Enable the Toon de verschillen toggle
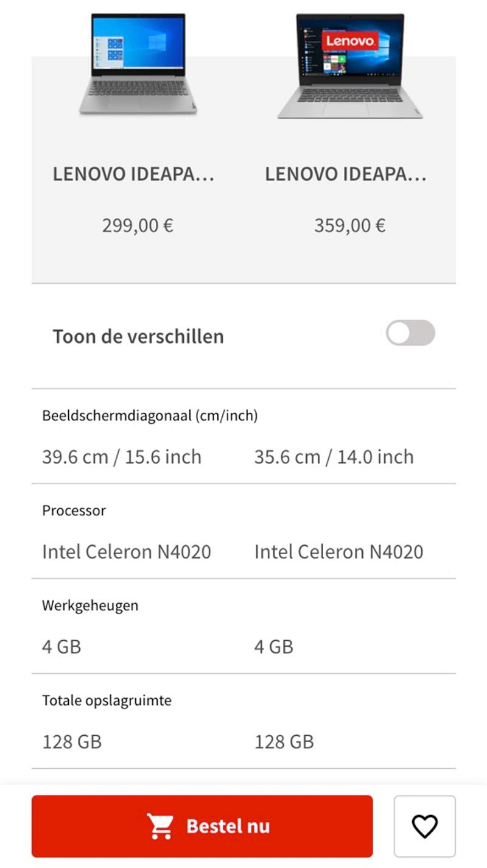Viewport: 487px width, 868px height. [410, 333]
